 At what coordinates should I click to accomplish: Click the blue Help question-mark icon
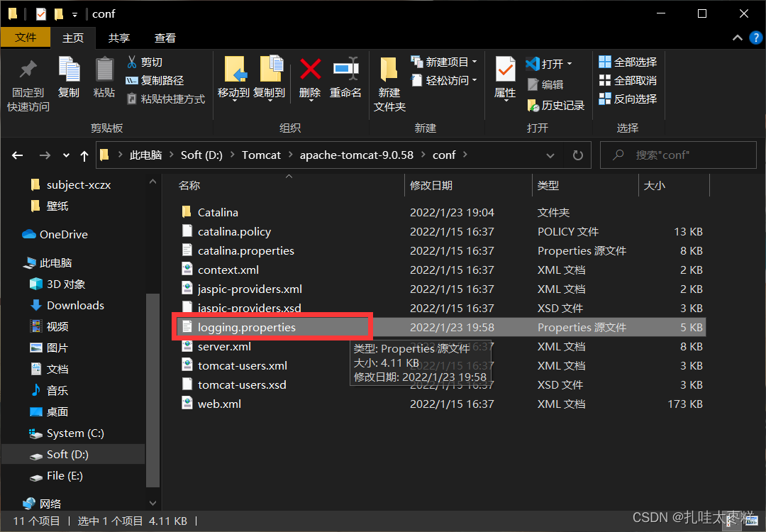[x=755, y=38]
